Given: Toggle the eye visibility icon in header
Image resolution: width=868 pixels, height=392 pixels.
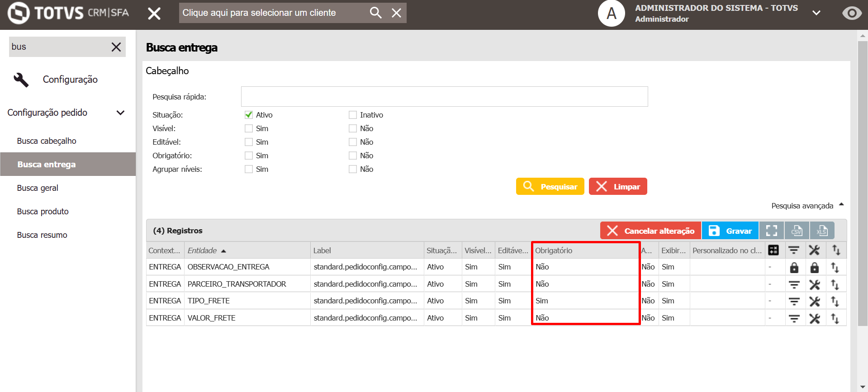Looking at the screenshot, I should point(852,13).
